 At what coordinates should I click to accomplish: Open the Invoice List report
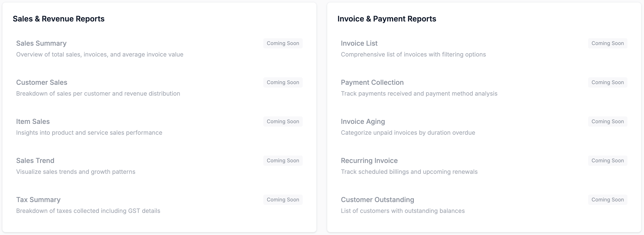(x=359, y=43)
